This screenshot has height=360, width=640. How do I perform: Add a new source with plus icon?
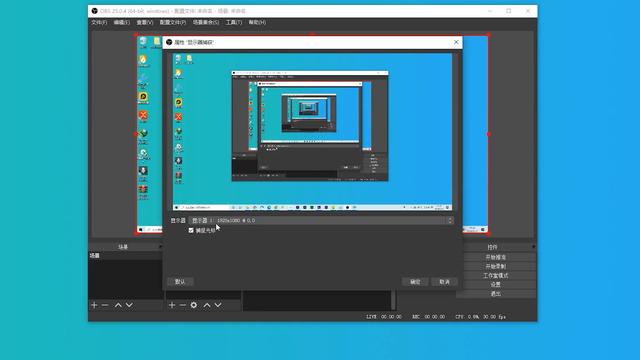tap(172, 305)
